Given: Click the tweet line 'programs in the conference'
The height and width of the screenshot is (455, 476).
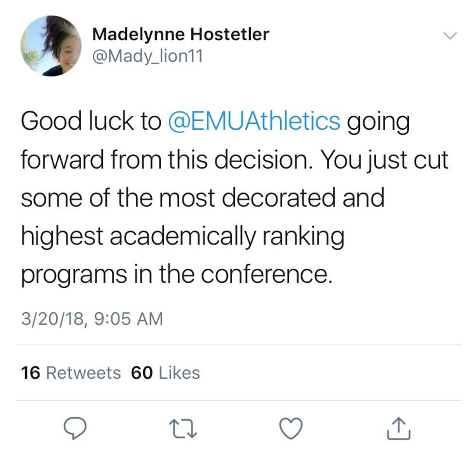Looking at the screenshot, I should (x=176, y=275).
